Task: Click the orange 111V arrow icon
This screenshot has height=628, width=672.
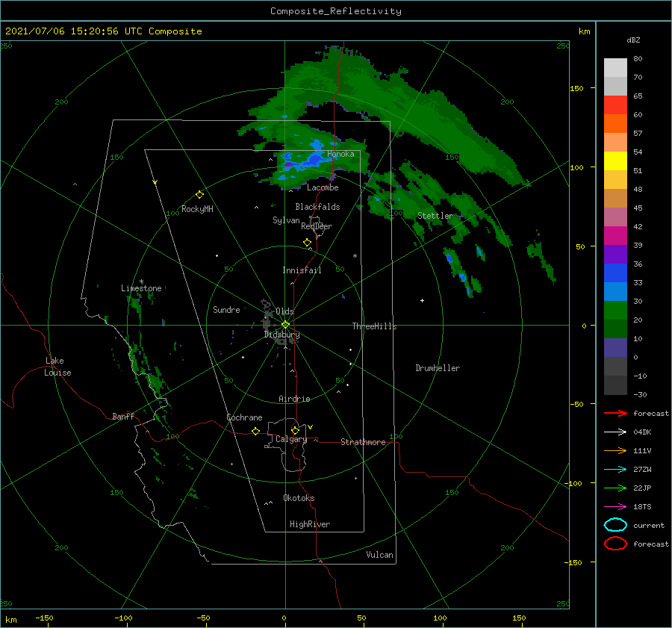Action: click(x=615, y=450)
